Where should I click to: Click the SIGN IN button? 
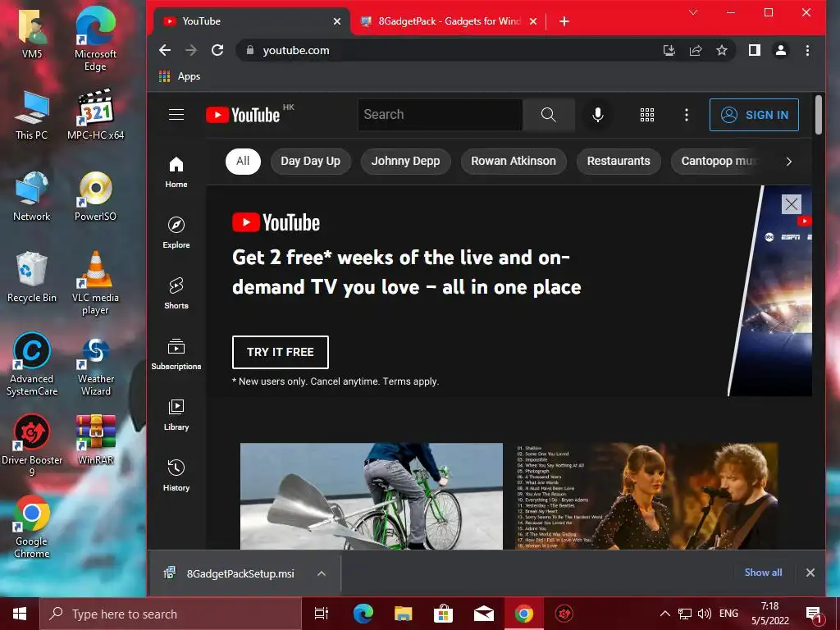[x=754, y=115]
